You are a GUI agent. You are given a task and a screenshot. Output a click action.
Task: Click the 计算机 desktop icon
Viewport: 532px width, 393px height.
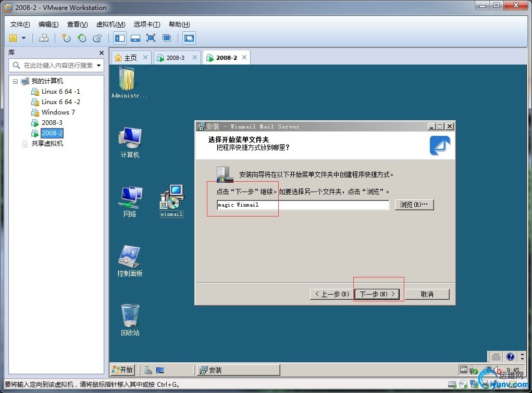(x=130, y=143)
